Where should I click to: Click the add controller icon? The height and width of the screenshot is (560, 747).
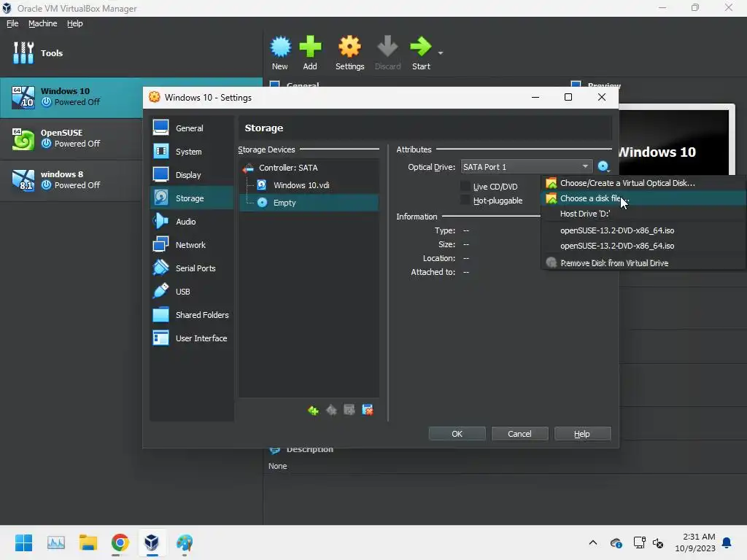tap(313, 410)
